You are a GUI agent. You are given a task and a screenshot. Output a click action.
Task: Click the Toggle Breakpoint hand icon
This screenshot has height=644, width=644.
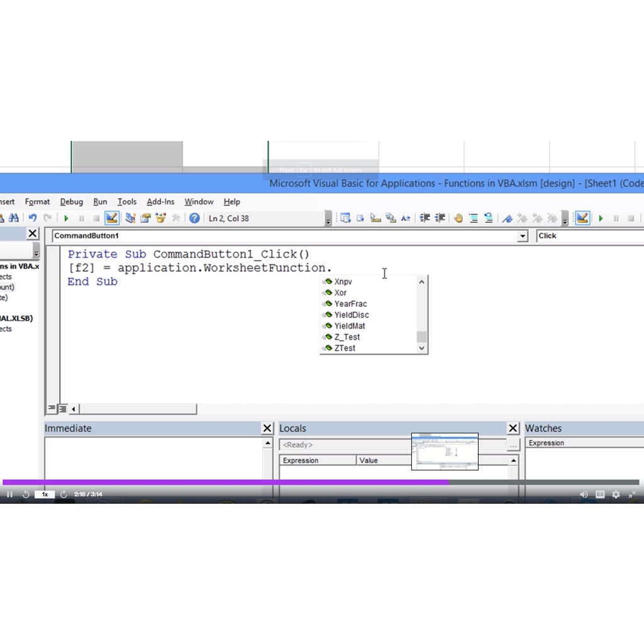(x=458, y=218)
